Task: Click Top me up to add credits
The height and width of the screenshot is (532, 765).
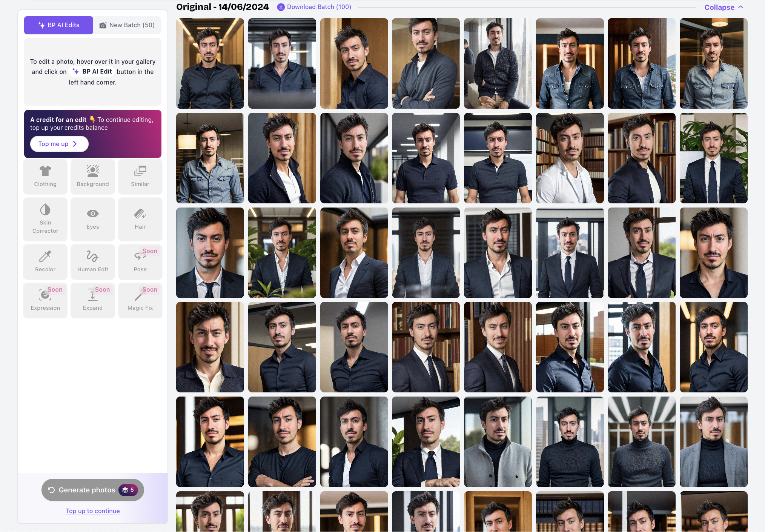Action: [59, 144]
